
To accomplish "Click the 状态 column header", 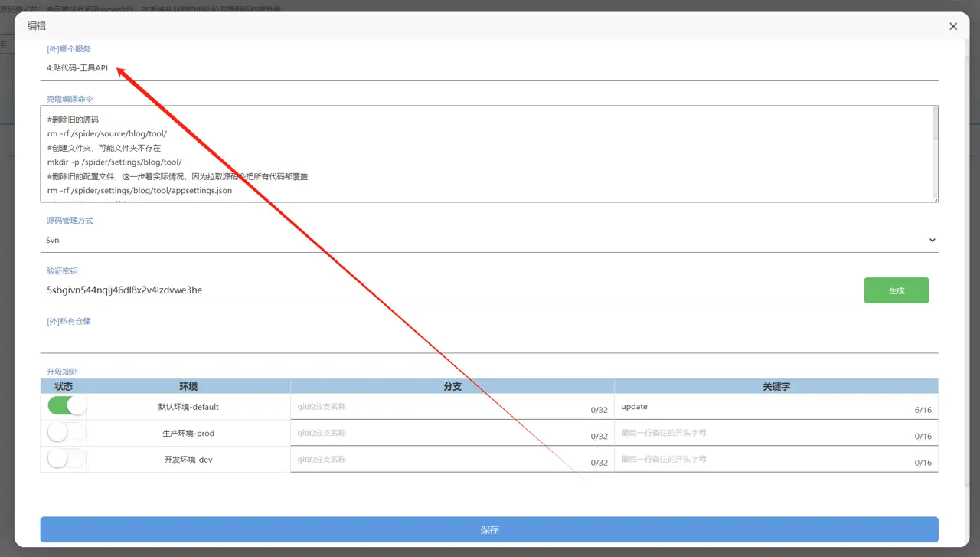I will click(64, 387).
